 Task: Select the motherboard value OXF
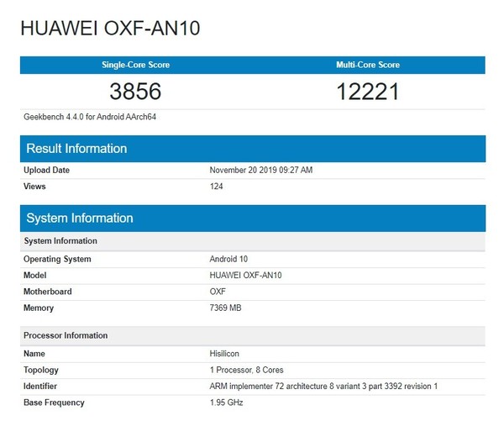click(x=218, y=292)
